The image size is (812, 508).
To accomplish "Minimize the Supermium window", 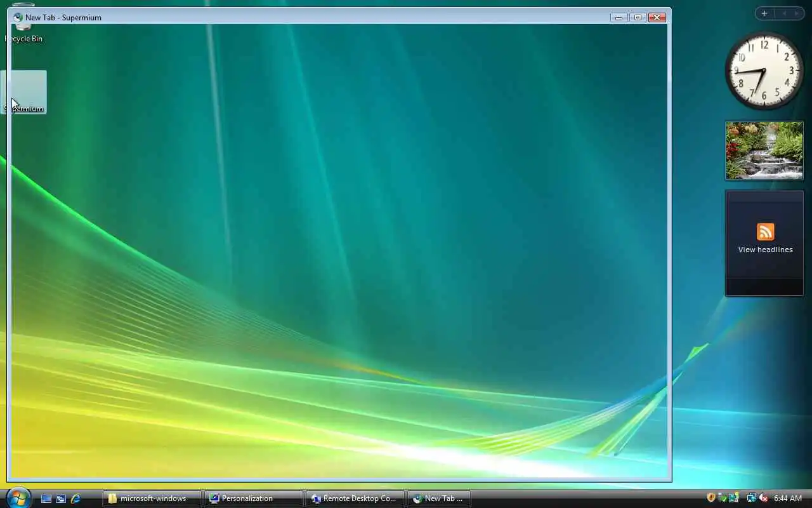I will coord(619,18).
